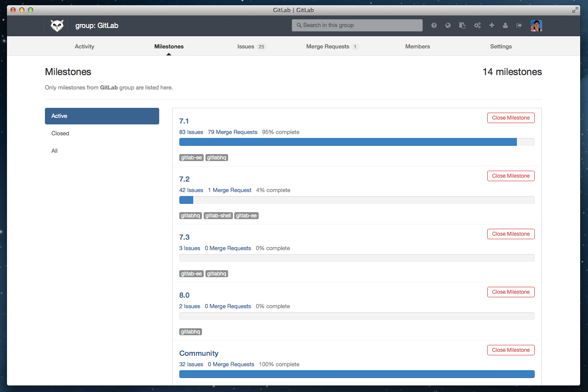Image resolution: width=588 pixels, height=392 pixels.
Task: Click the GitLab fox logo
Action: tap(57, 26)
